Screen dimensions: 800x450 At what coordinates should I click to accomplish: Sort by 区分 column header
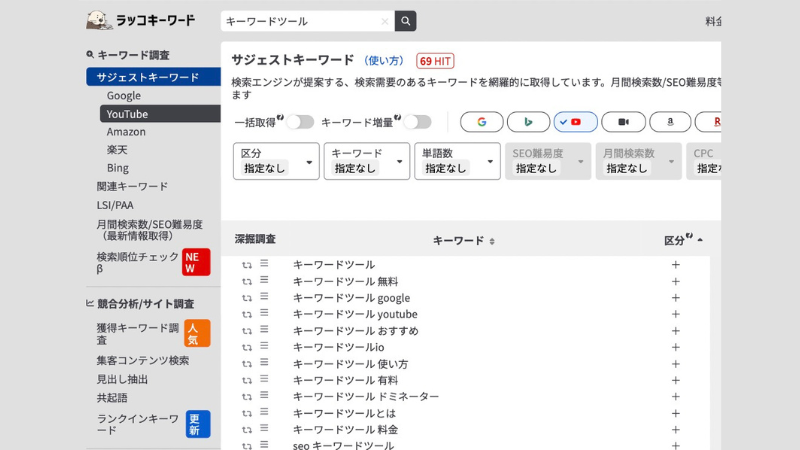(x=683, y=240)
